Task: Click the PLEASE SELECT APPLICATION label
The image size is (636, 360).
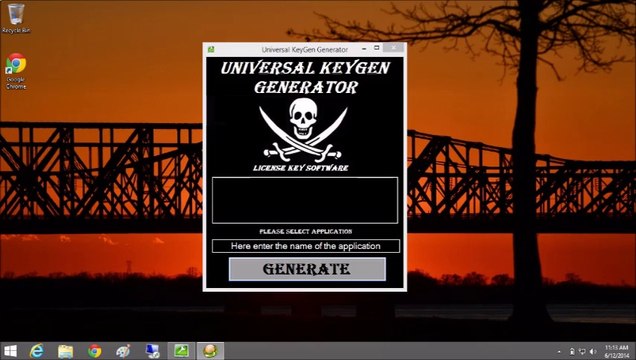Action: 306,231
